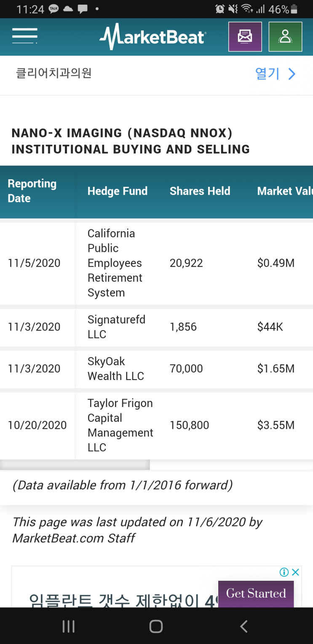Select the $3.55M market value cell
This screenshot has width=313, height=644.
(276, 425)
